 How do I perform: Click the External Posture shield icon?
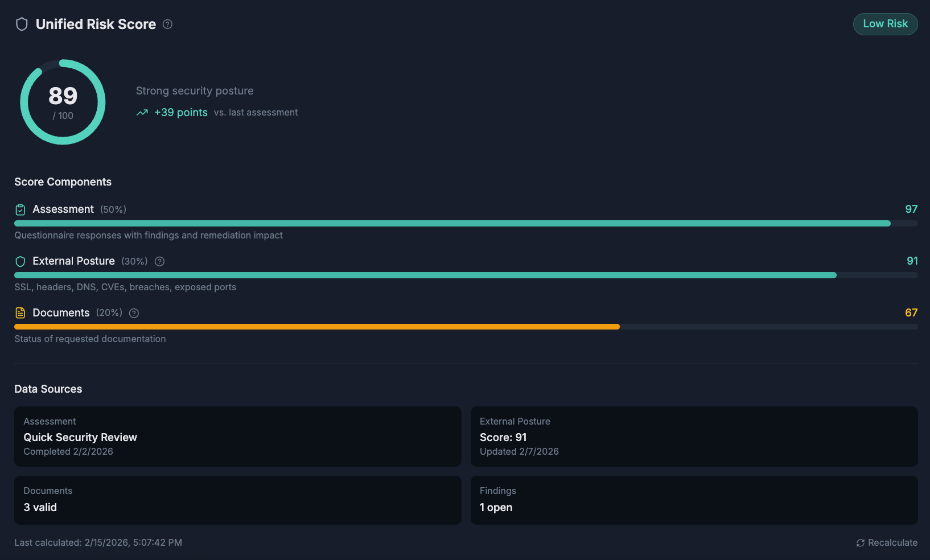[20, 261]
